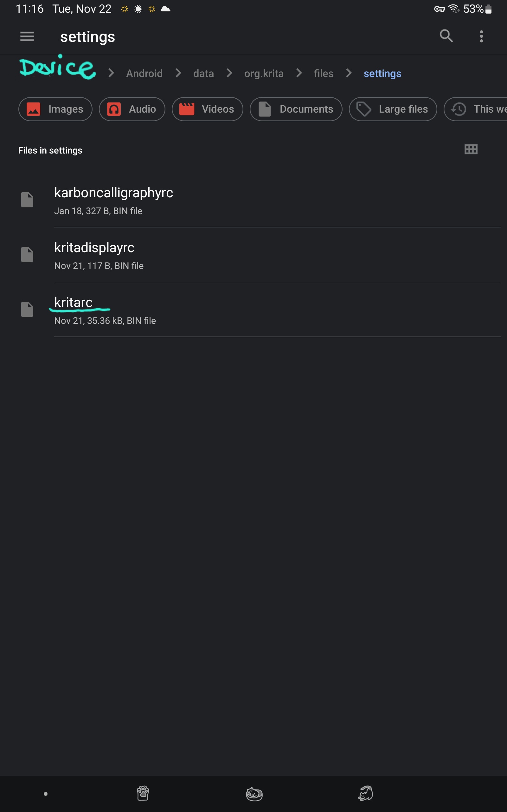Open the hamburger navigation menu
507x812 pixels.
point(27,36)
